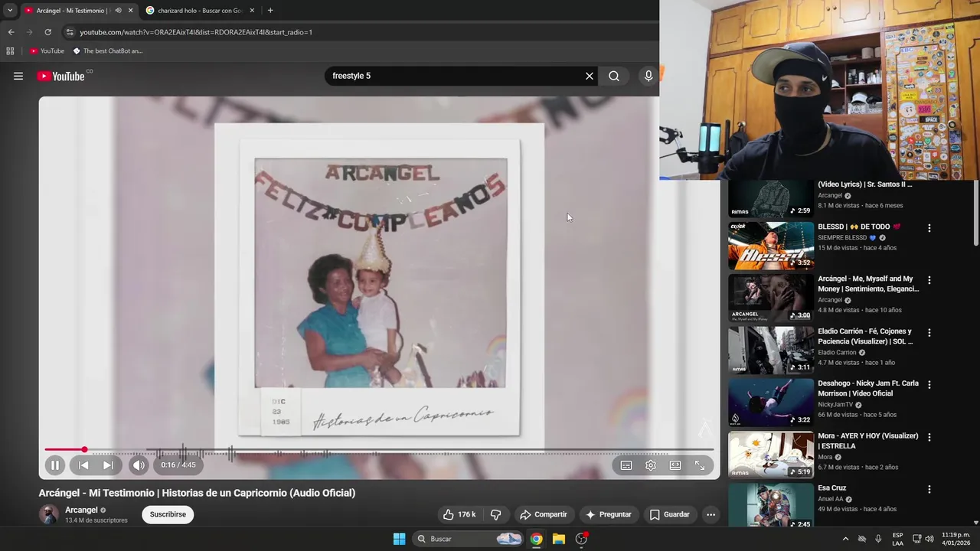Pause the playing video
This screenshot has width=980, height=551.
point(55,465)
